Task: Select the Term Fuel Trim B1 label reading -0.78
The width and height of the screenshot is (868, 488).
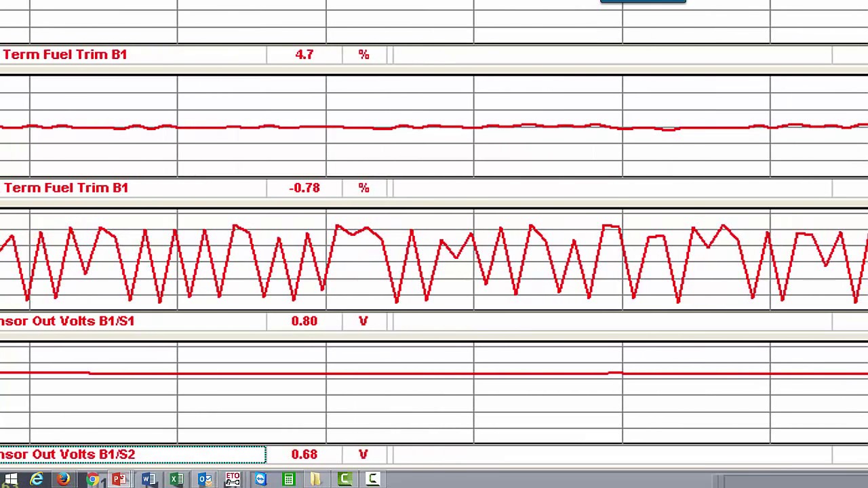Action: [66, 188]
